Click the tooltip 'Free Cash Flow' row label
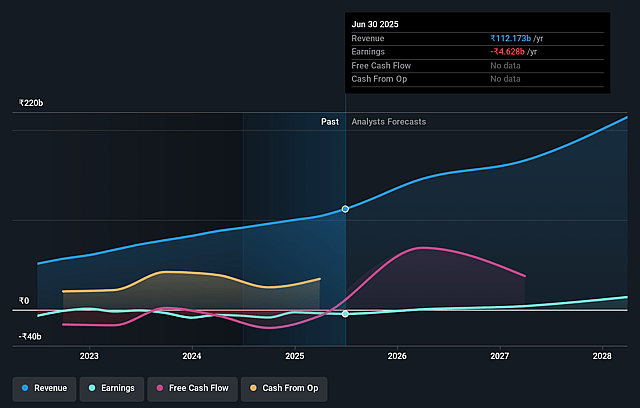Image resolution: width=640 pixels, height=408 pixels. click(x=381, y=66)
